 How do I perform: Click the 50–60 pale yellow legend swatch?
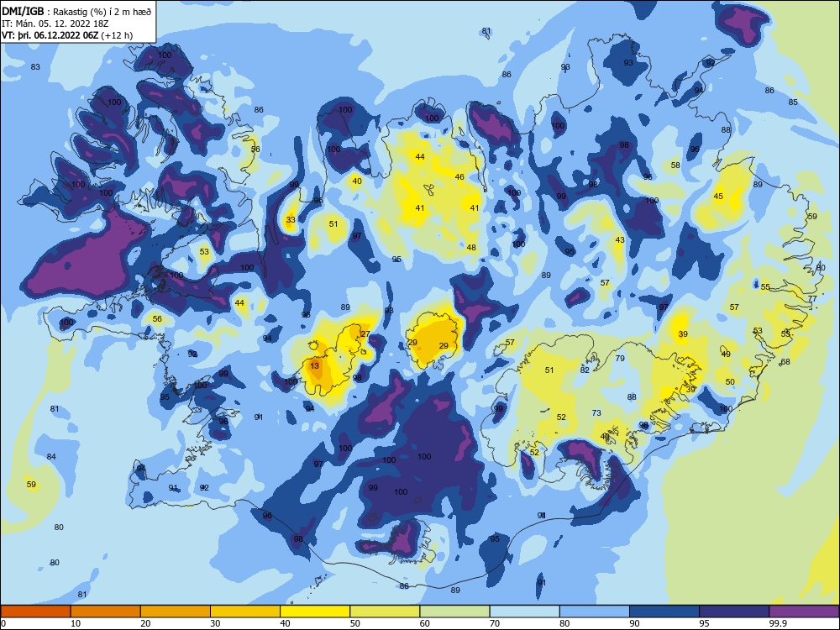[x=385, y=612]
